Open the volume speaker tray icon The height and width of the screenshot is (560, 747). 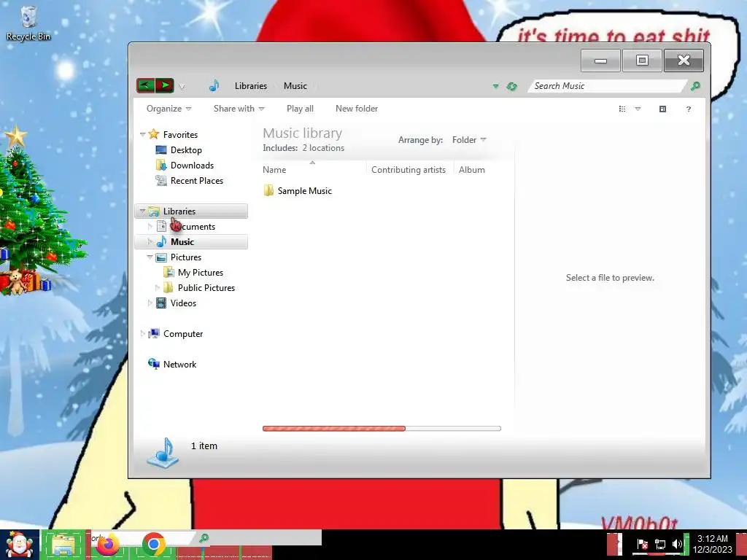pyautogui.click(x=676, y=544)
